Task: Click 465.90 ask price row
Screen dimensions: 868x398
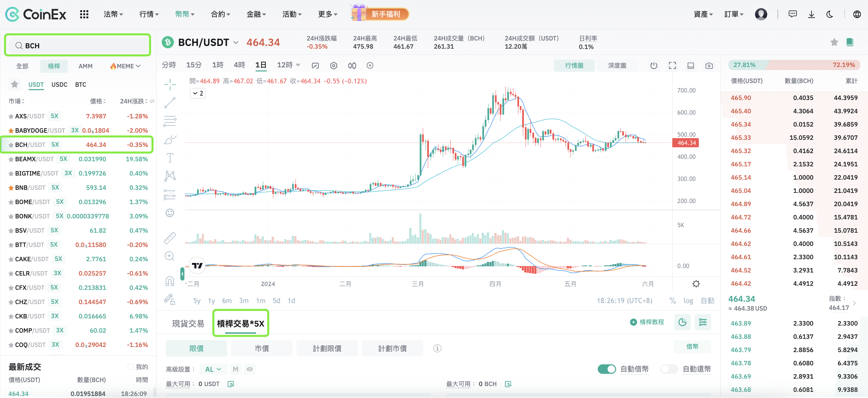Action: 794,98
